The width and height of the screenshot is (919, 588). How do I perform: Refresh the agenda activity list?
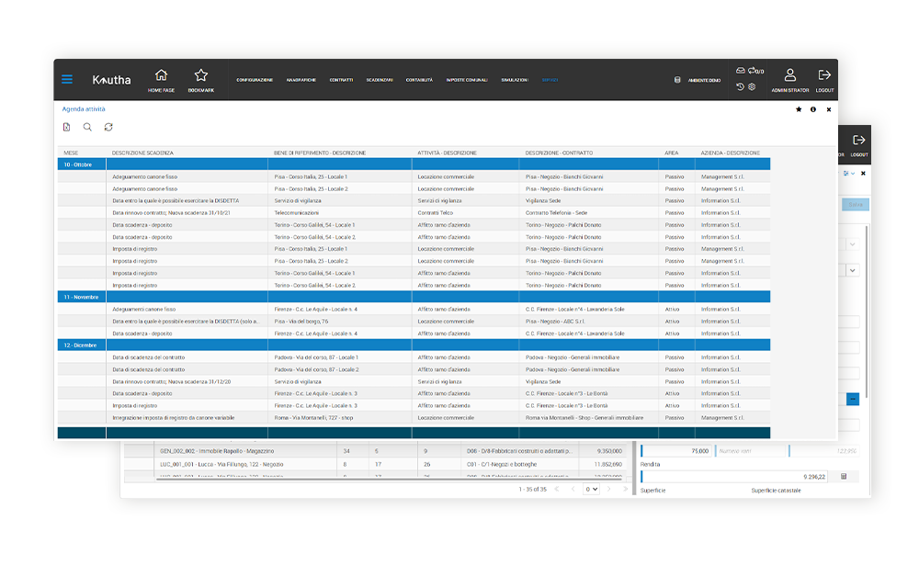108,128
